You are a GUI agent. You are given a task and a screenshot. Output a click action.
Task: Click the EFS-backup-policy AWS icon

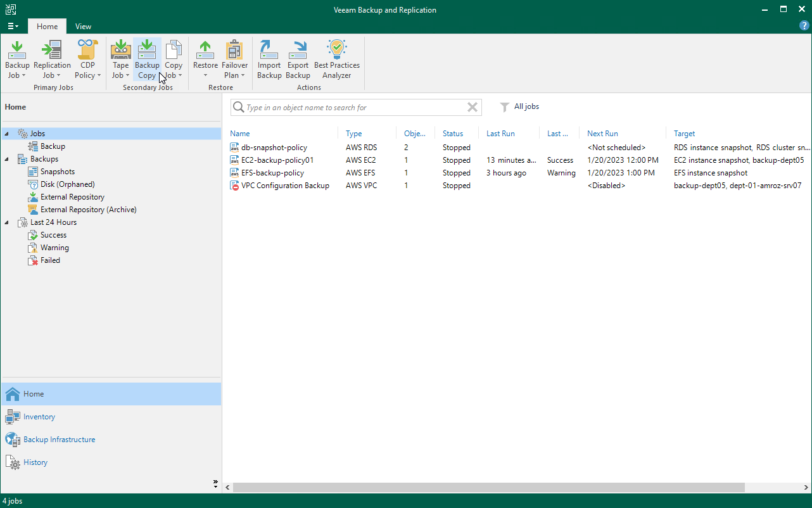coord(234,173)
